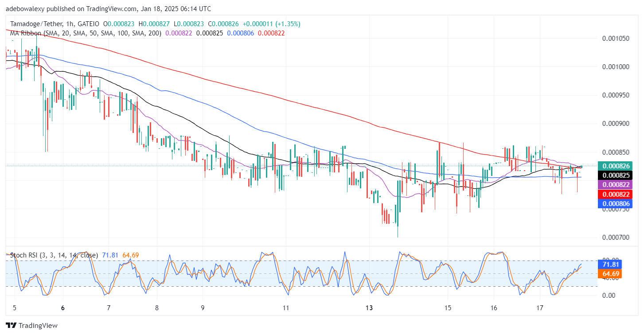644x335 pixels.
Task: Click the 0.000700 price axis label
Action: pos(617,238)
